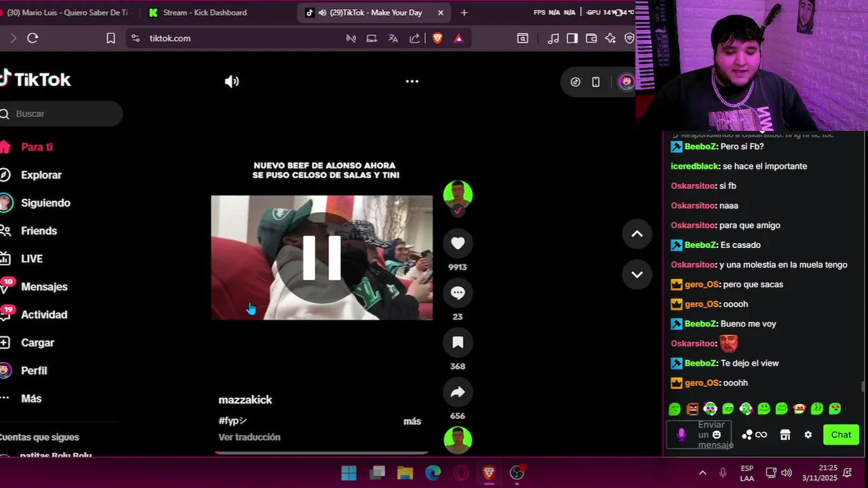Pick the angry orange emote
The image size is (868, 488).
coord(692,409)
